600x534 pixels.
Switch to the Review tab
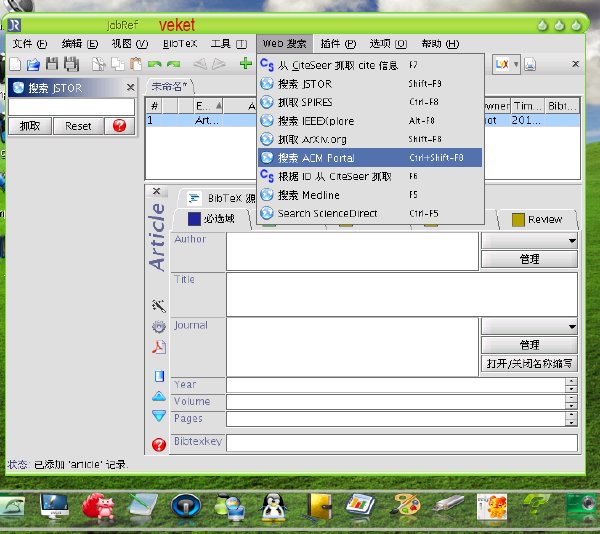point(537,219)
